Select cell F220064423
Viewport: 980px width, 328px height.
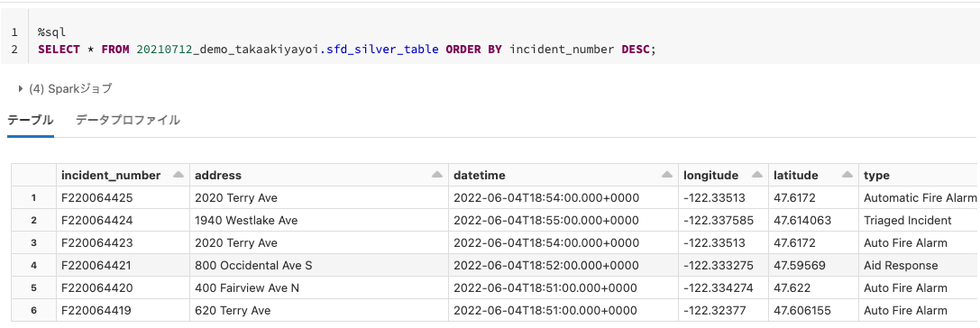point(123,243)
